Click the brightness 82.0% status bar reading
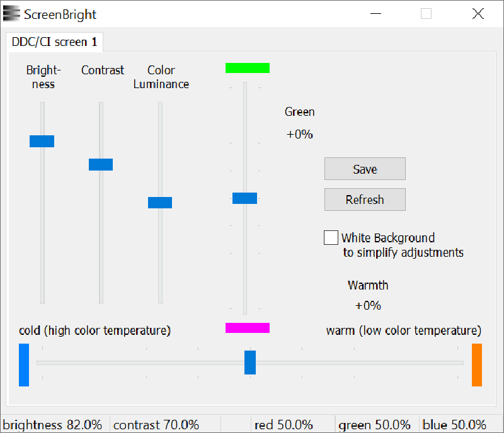Image resolution: width=504 pixels, height=433 pixels. tap(53, 425)
